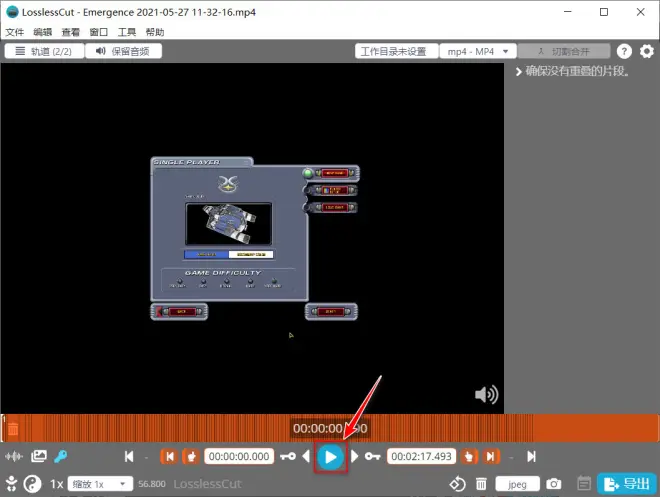Toggle the blue keyframes key icon
660x497 pixels.
click(x=61, y=456)
